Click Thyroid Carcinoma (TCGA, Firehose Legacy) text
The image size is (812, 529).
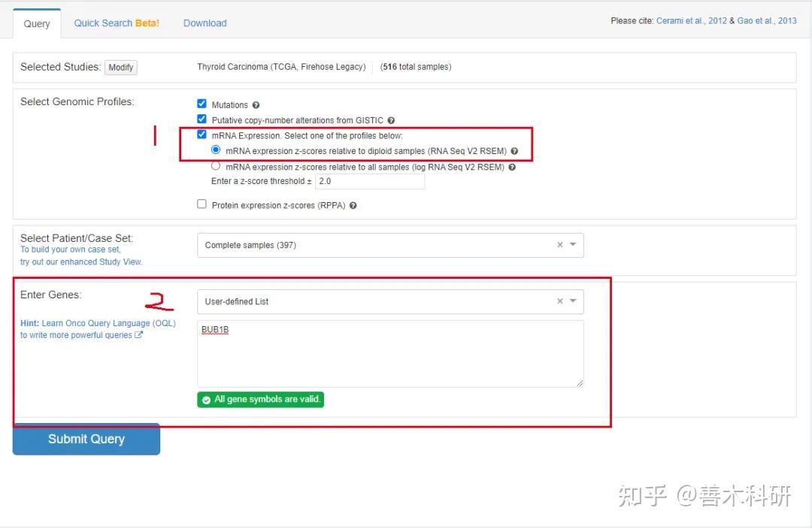281,67
